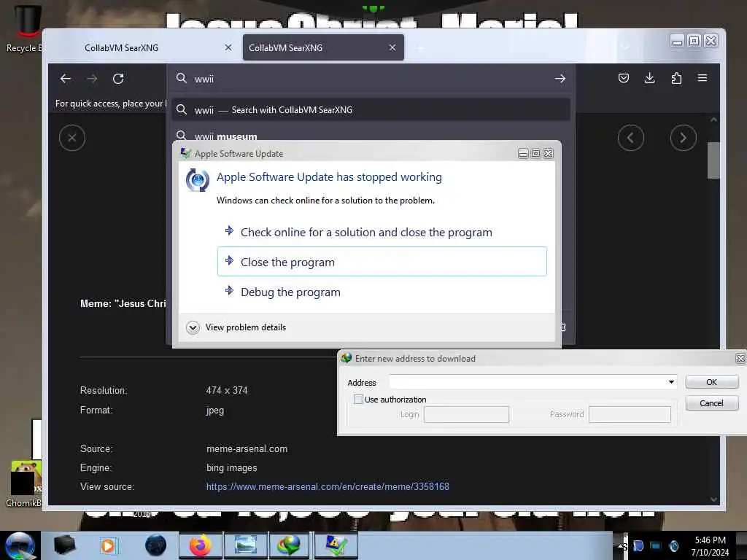
Task: Click the Apple Software Update dialog icon
Action: point(197,180)
